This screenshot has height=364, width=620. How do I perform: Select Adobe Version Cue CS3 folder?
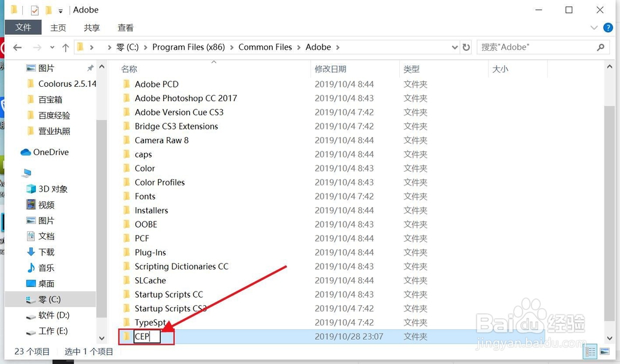point(179,112)
